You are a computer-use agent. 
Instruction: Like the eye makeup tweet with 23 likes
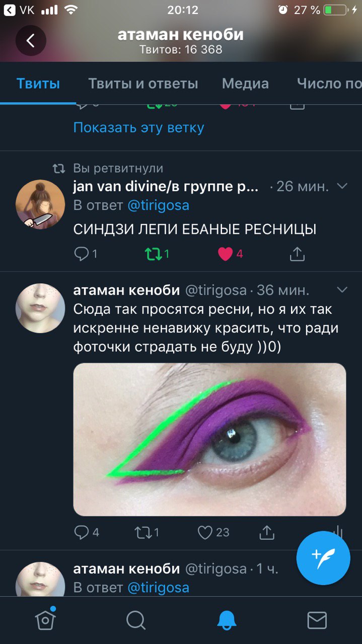click(x=204, y=532)
